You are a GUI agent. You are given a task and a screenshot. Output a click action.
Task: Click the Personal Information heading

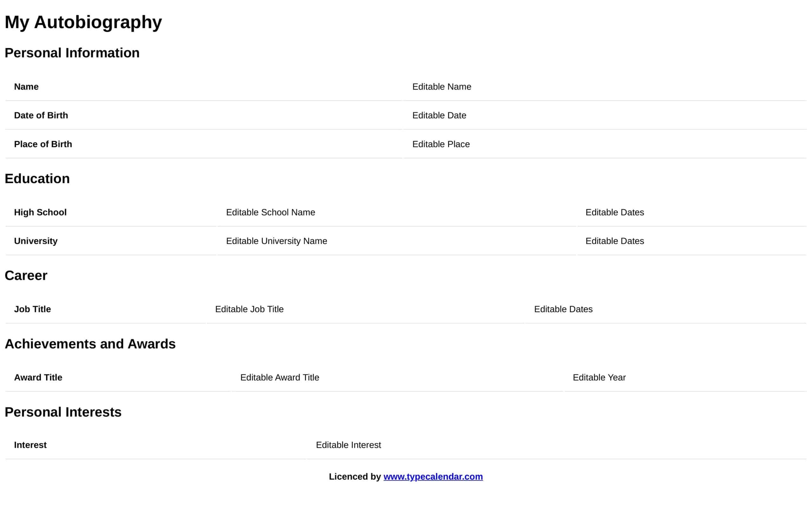coord(72,53)
